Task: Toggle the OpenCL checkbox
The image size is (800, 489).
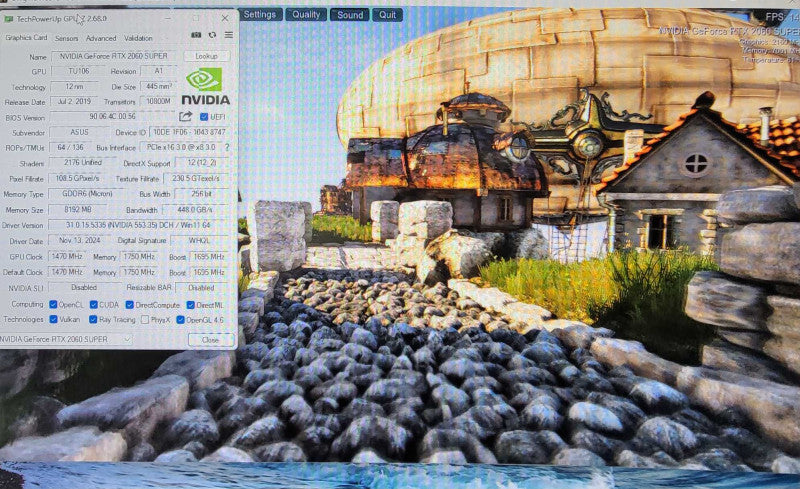Action: (x=53, y=304)
